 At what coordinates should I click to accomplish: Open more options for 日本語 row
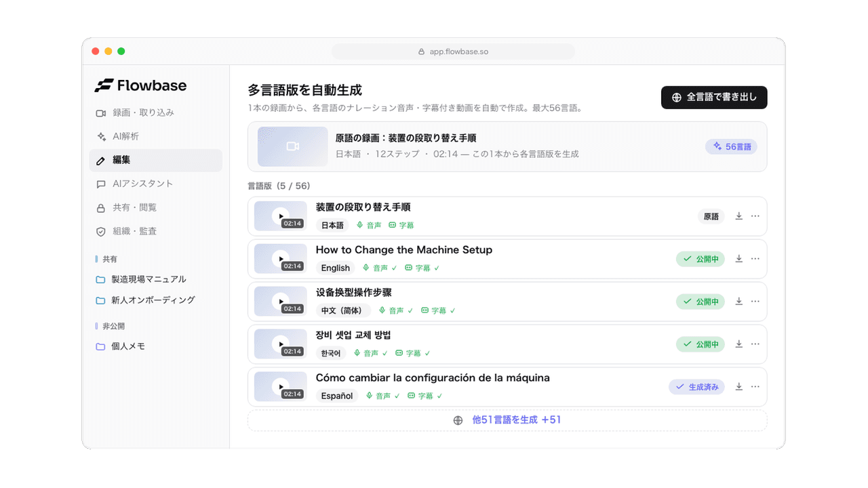pyautogui.click(x=755, y=216)
